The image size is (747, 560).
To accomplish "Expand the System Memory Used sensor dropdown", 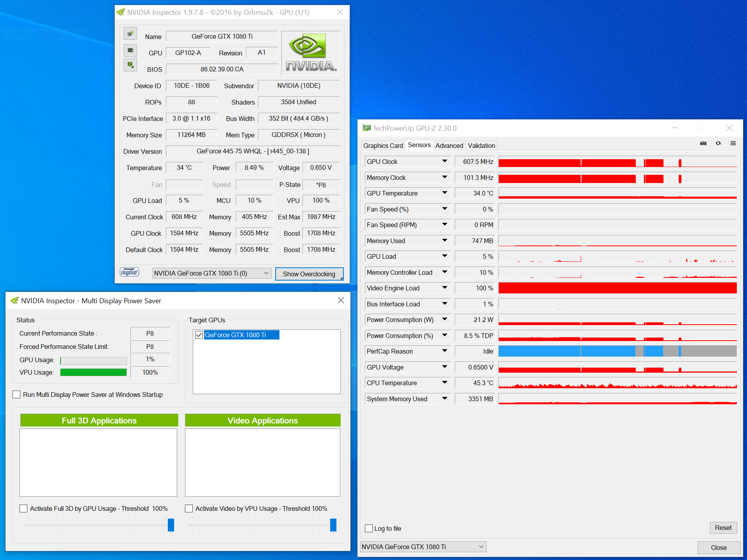I will tap(445, 398).
